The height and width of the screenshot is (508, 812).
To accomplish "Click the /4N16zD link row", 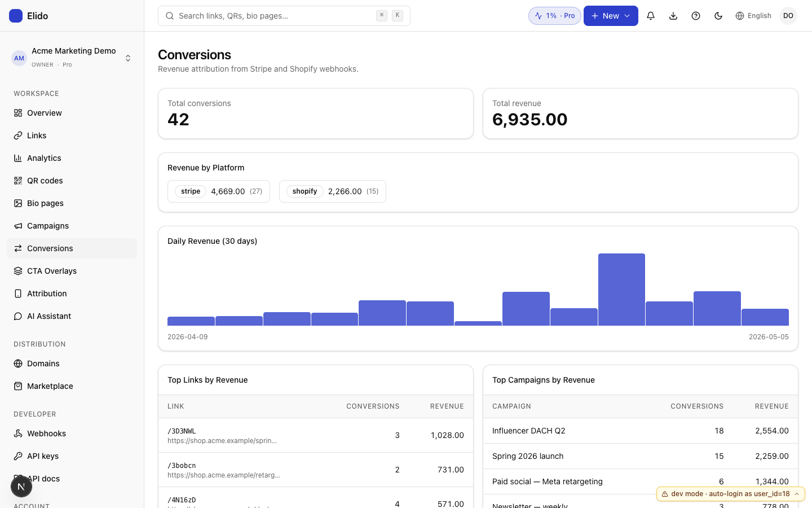I will 316,498.
